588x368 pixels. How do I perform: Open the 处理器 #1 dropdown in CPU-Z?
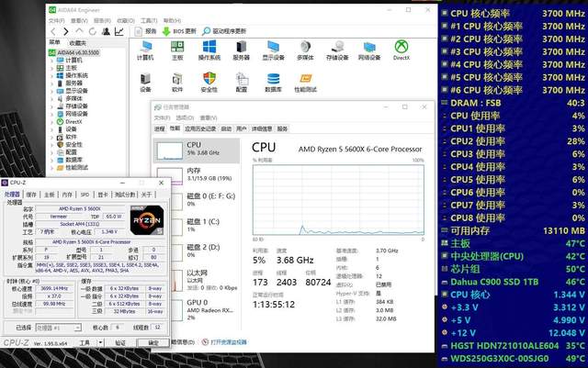(58, 328)
